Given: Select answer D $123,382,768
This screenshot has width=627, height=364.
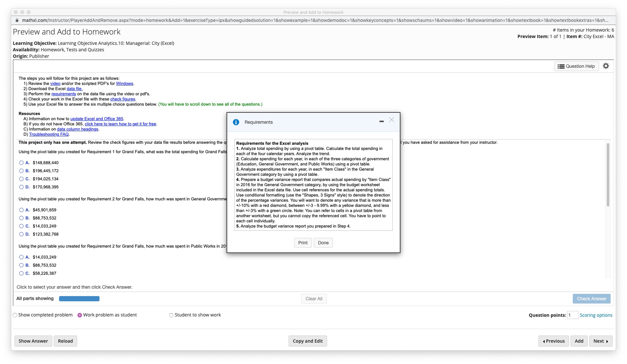Looking at the screenshot, I should 21,234.
